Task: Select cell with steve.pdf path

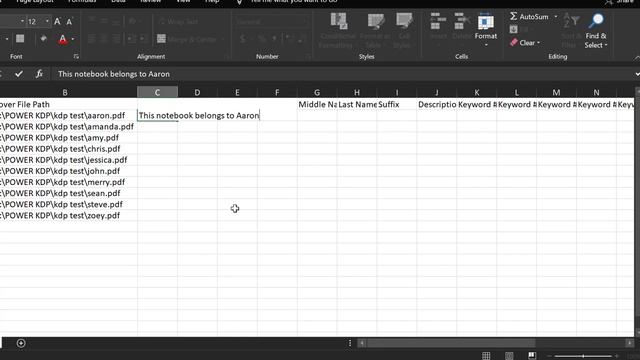Action: tap(68, 204)
